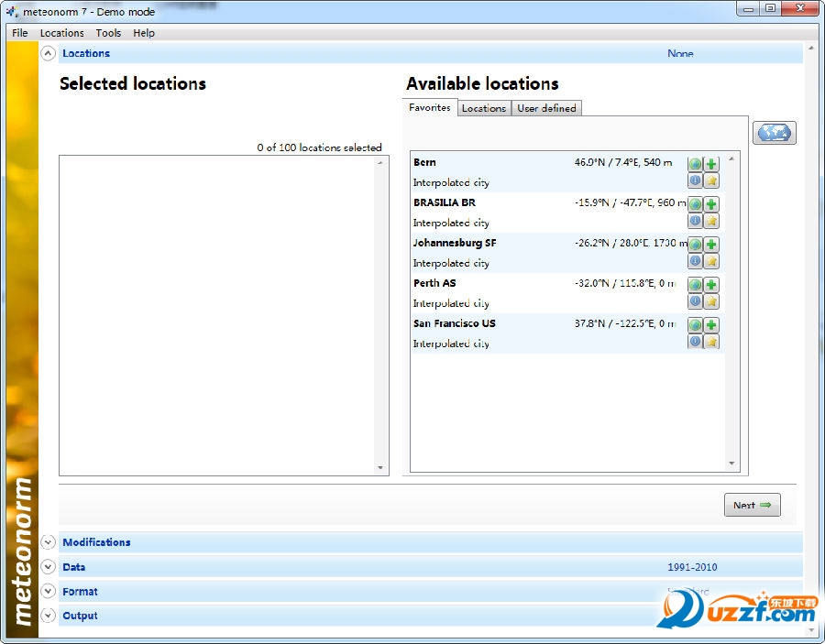Open info for Johannesburg SF

coord(695,261)
